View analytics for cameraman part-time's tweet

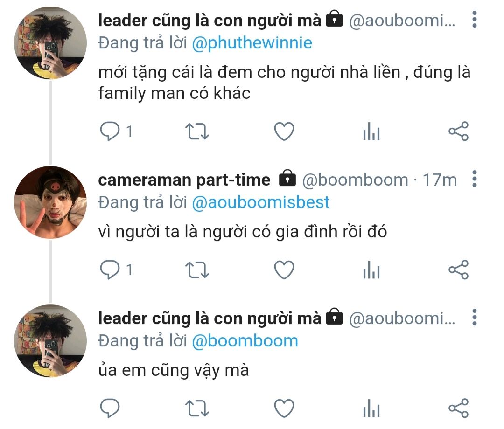pyautogui.click(x=371, y=270)
